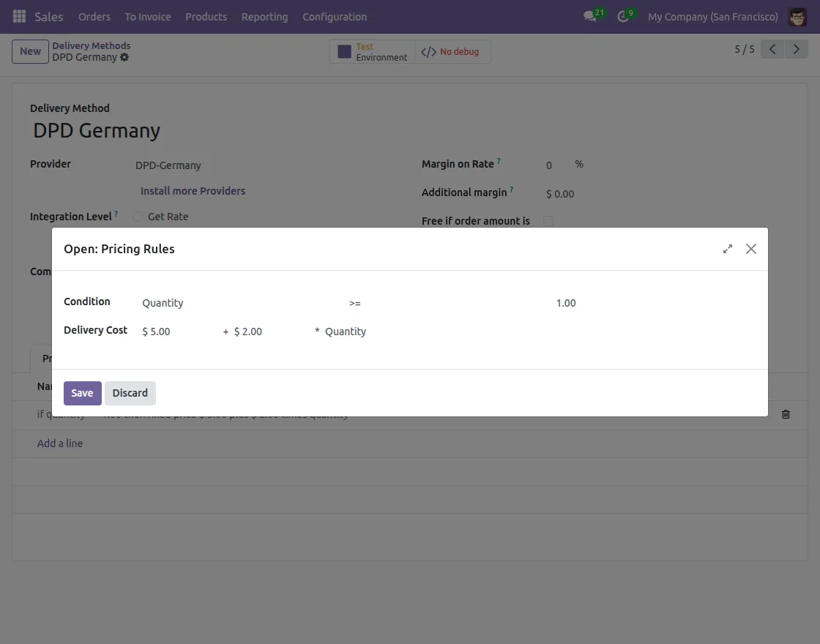Open the Configuration menu
This screenshot has width=820, height=644.
tap(335, 17)
